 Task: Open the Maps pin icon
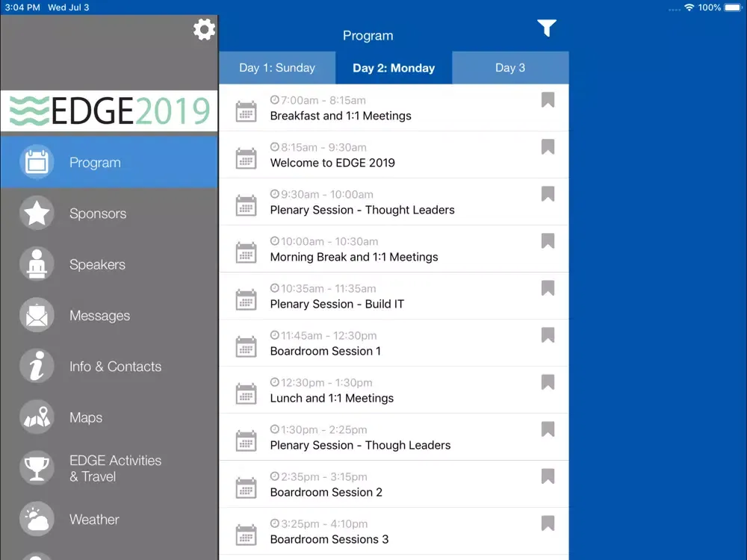[37, 417]
